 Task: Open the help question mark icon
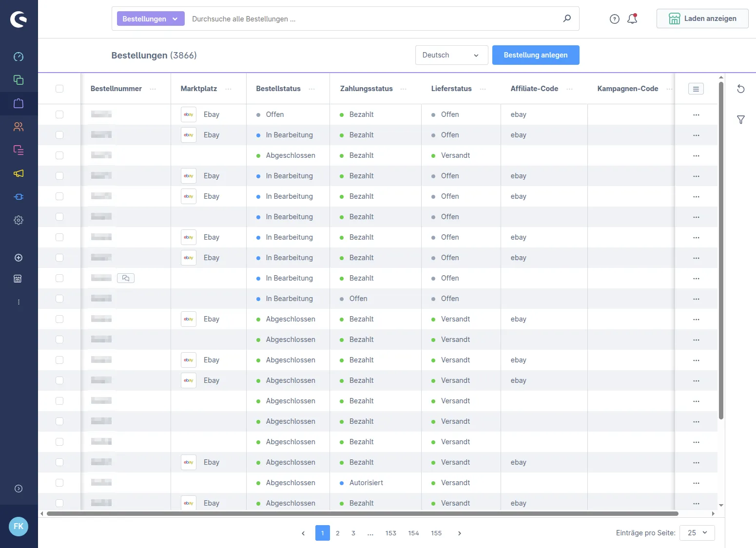tap(615, 19)
